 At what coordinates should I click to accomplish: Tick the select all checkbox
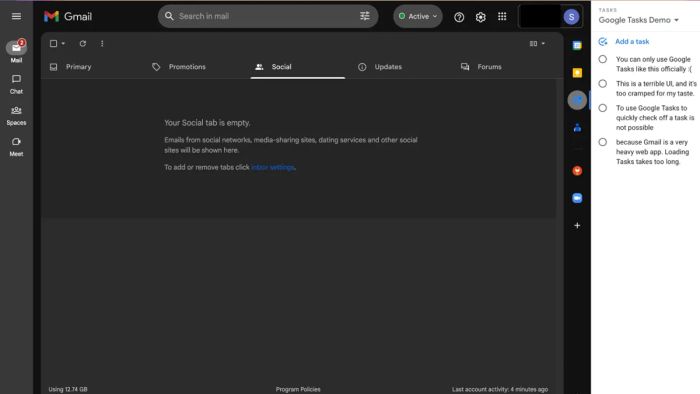tap(54, 43)
